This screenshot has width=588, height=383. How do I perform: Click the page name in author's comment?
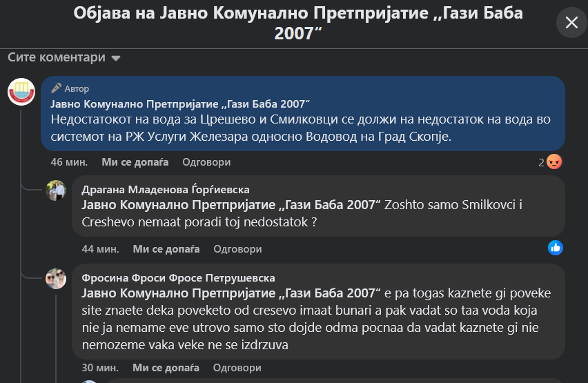(x=180, y=104)
